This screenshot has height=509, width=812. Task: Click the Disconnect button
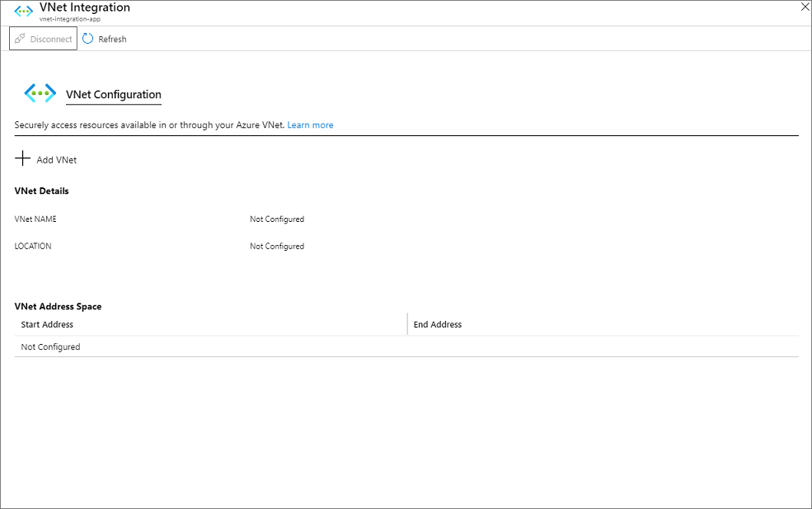[x=43, y=39]
